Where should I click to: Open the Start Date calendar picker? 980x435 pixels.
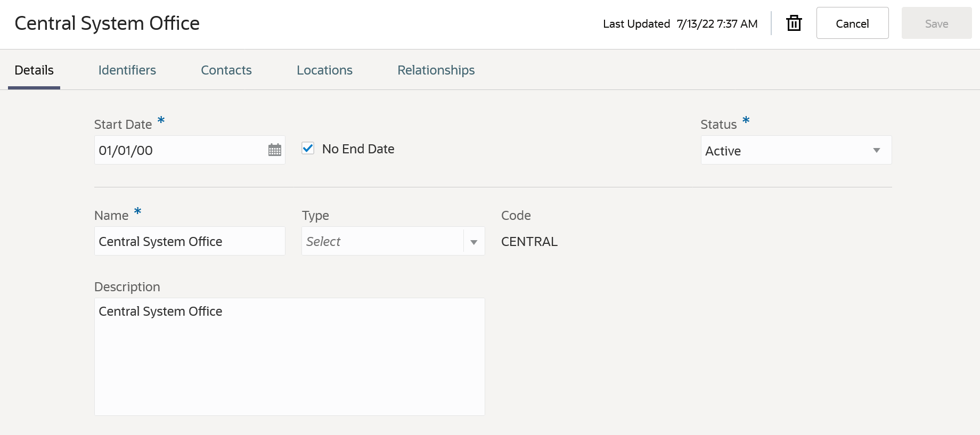pos(275,150)
